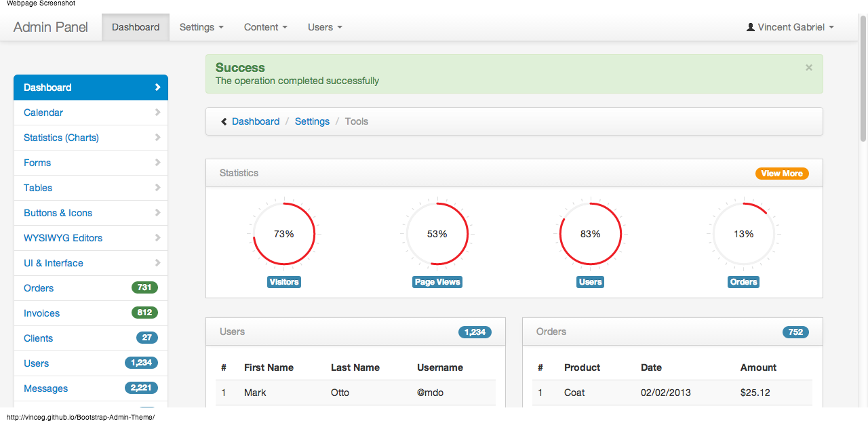Click the chevron next to Statistics (Charts)
Image resolution: width=868 pixels, height=421 pixels.
[x=157, y=138]
